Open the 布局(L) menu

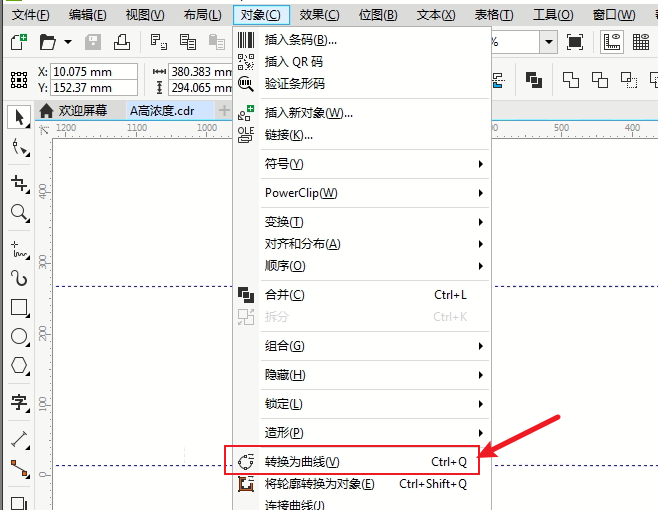202,15
